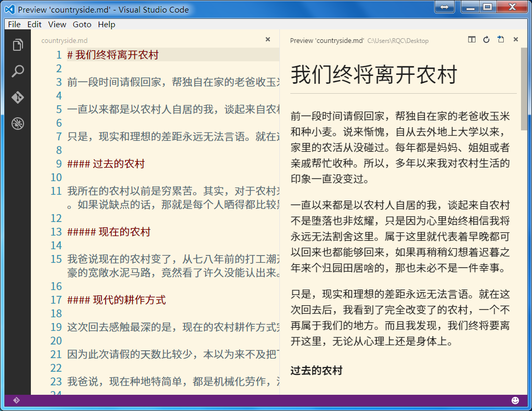Click preview subheading '过去的农村'

pos(316,370)
